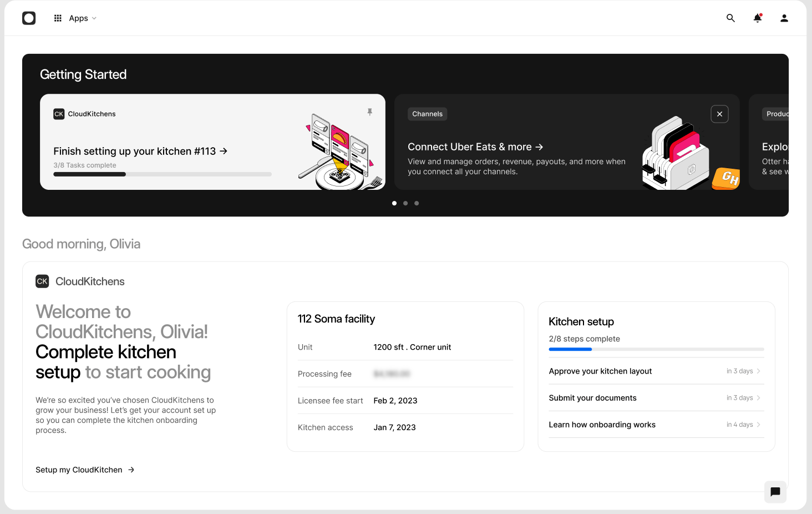Image resolution: width=812 pixels, height=514 pixels.
Task: Open the profile account menu
Action: click(784, 18)
